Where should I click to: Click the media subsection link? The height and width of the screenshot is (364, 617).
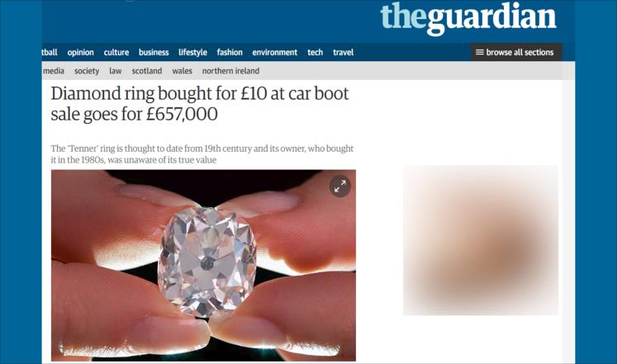click(54, 71)
